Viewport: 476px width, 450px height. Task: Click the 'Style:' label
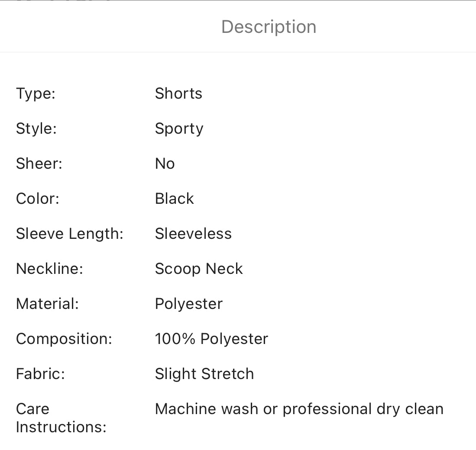(36, 129)
